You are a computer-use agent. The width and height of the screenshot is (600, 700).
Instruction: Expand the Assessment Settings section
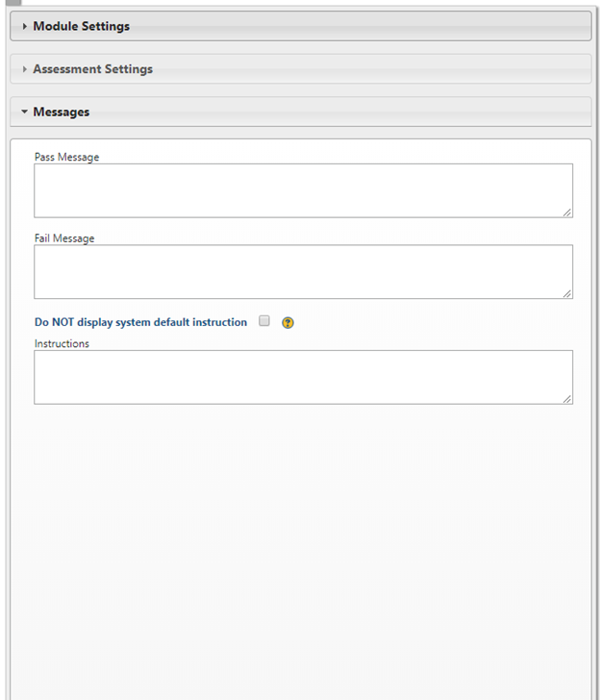pos(300,69)
